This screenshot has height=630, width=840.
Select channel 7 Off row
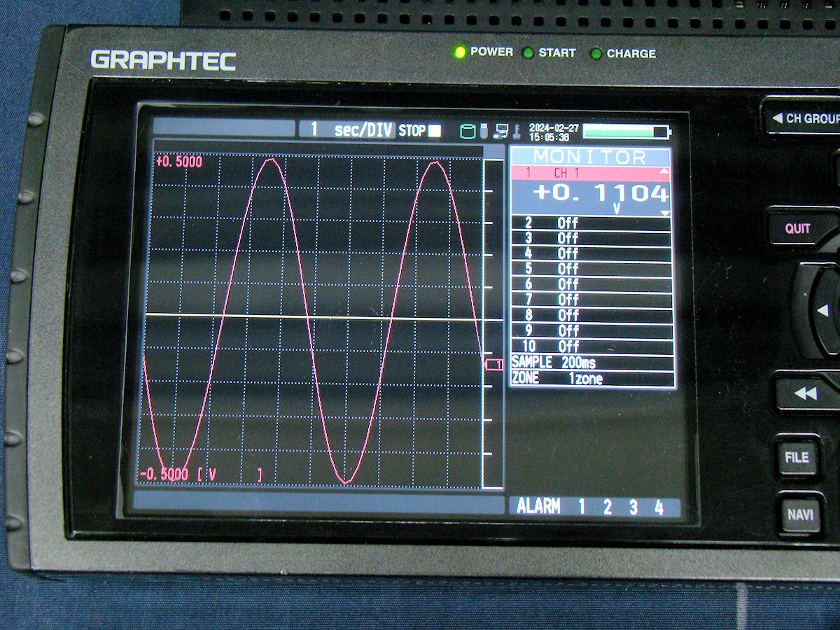(591, 300)
